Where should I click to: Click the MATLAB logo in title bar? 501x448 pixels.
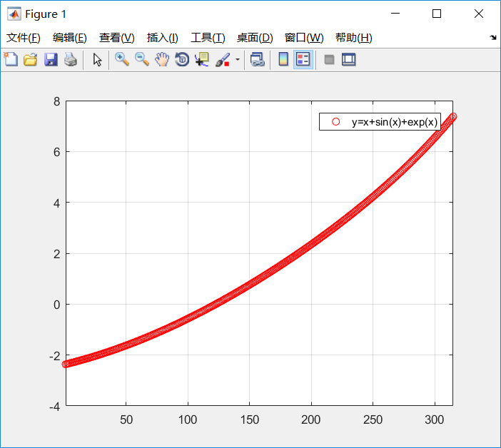[14, 14]
